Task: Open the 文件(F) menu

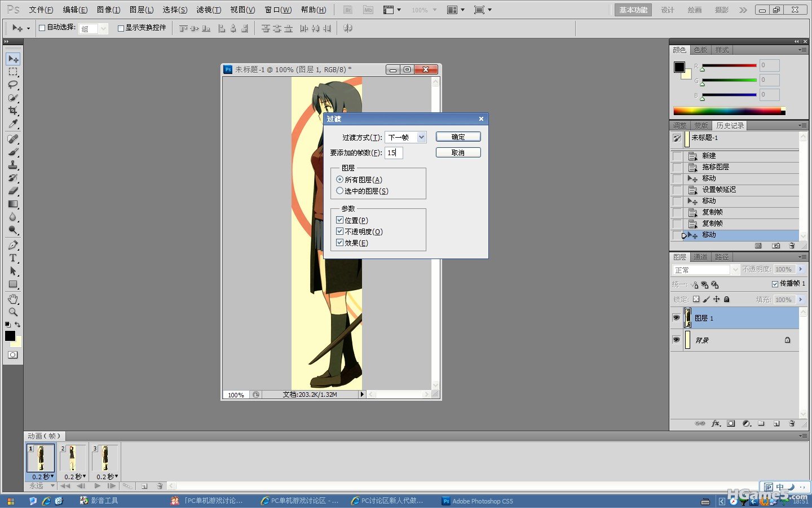Action: point(41,10)
